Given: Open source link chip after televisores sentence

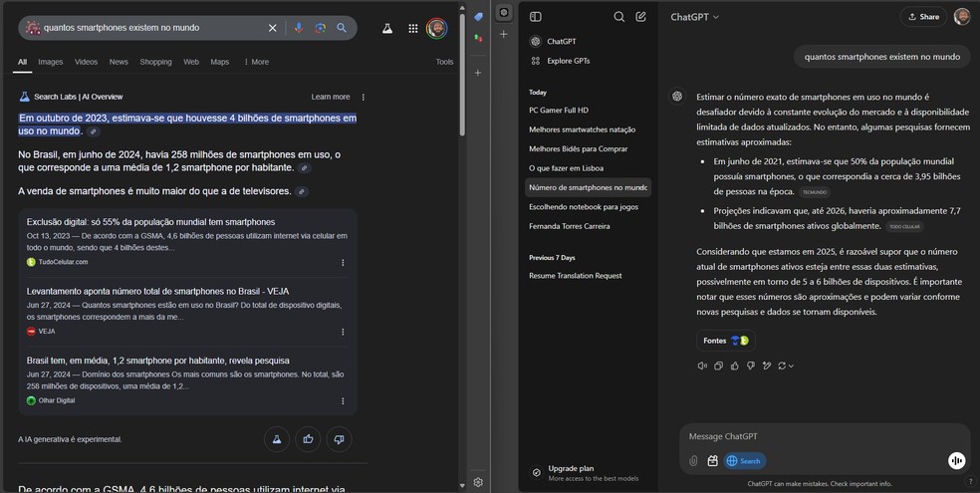Looking at the screenshot, I should coord(301,192).
